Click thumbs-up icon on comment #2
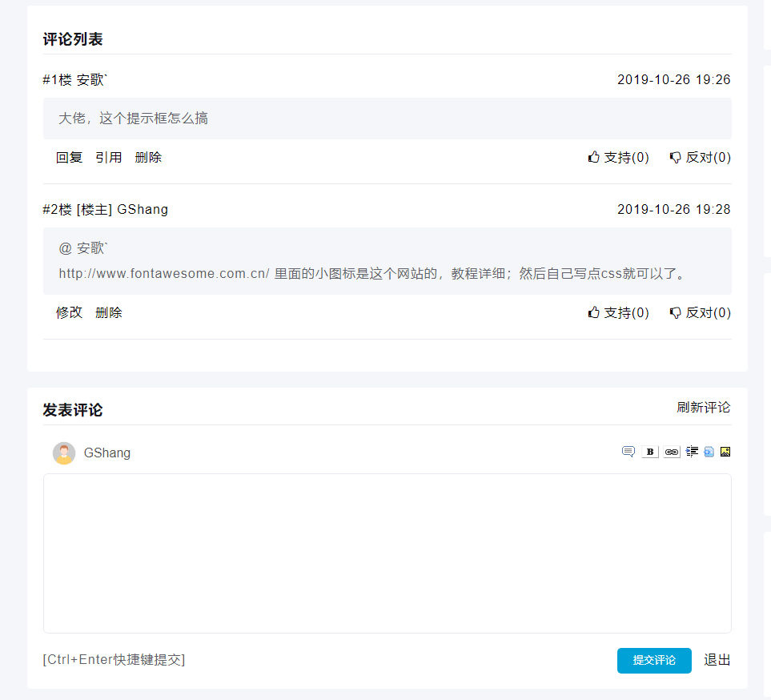Viewport: 771px width, 700px height. click(594, 312)
